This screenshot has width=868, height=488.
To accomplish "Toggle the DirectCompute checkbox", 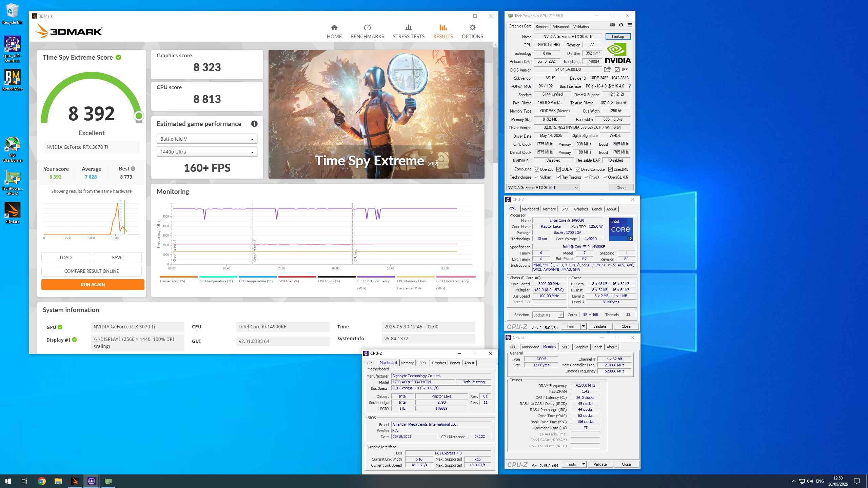I will click(578, 169).
